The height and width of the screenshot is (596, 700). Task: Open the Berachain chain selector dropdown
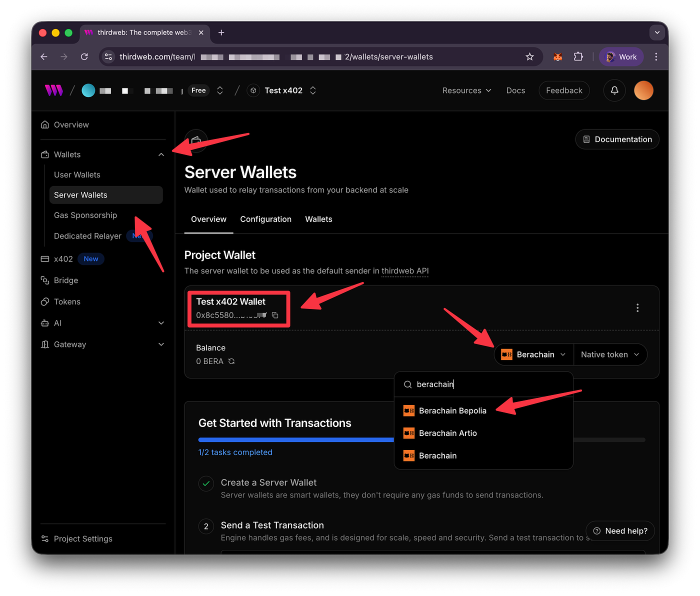click(x=534, y=354)
